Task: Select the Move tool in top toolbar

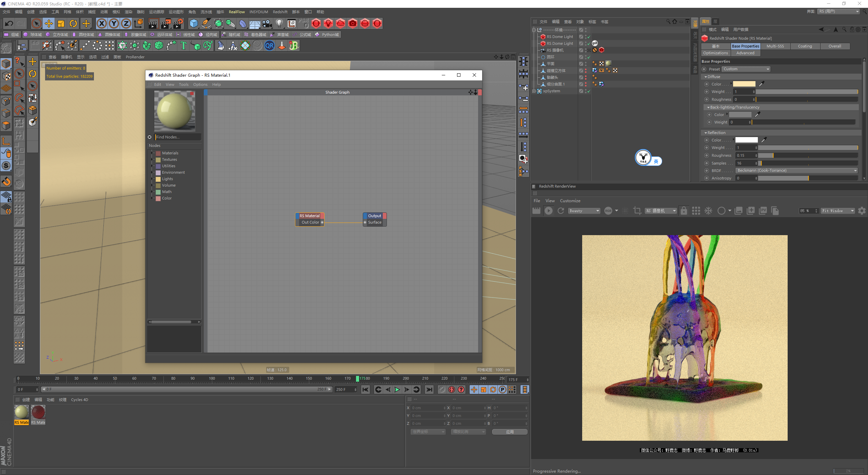Action: tap(49, 23)
